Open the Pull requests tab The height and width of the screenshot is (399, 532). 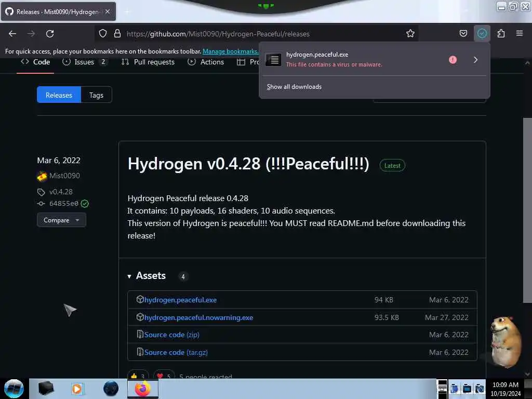pyautogui.click(x=148, y=62)
